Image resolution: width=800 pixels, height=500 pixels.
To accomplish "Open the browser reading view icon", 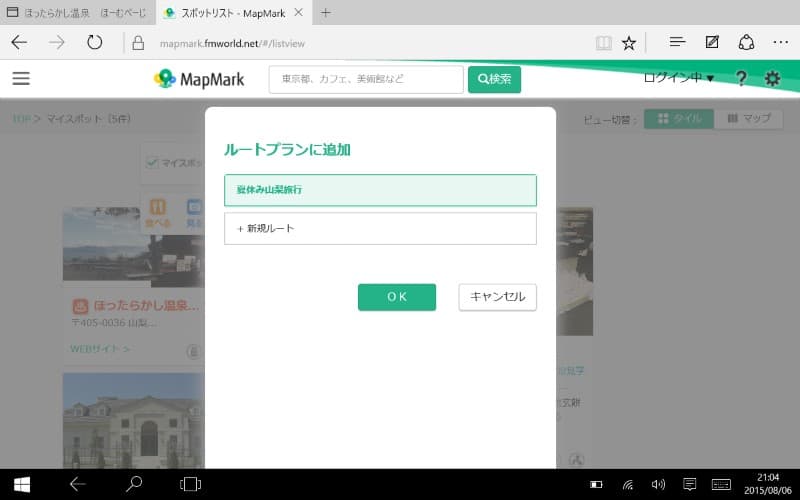I will [603, 43].
